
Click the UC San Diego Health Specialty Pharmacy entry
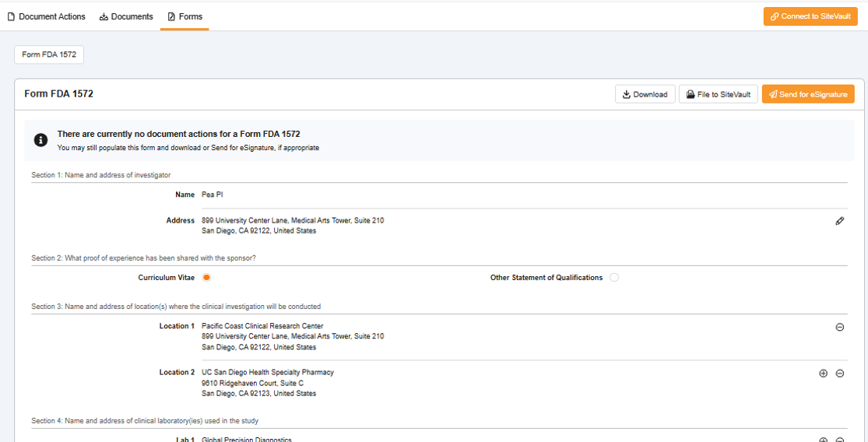(267, 373)
